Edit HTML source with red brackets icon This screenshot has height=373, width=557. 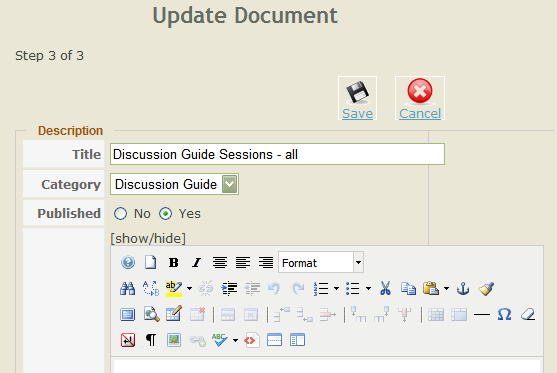[x=252, y=340]
